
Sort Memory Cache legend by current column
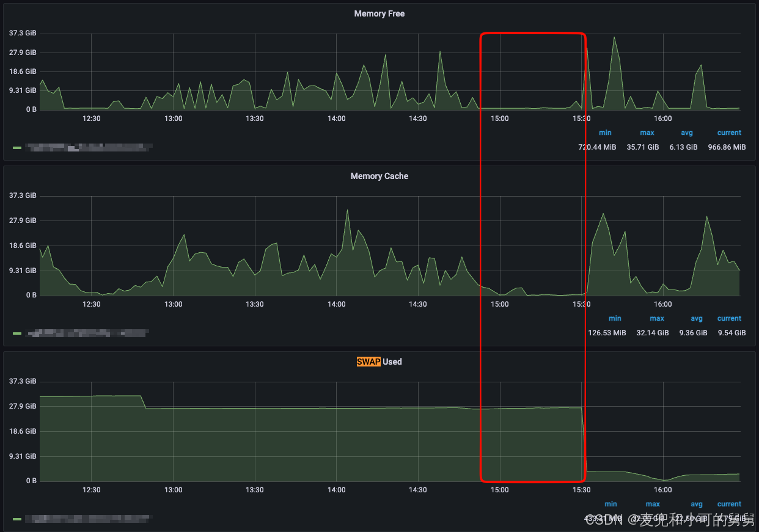pos(729,318)
